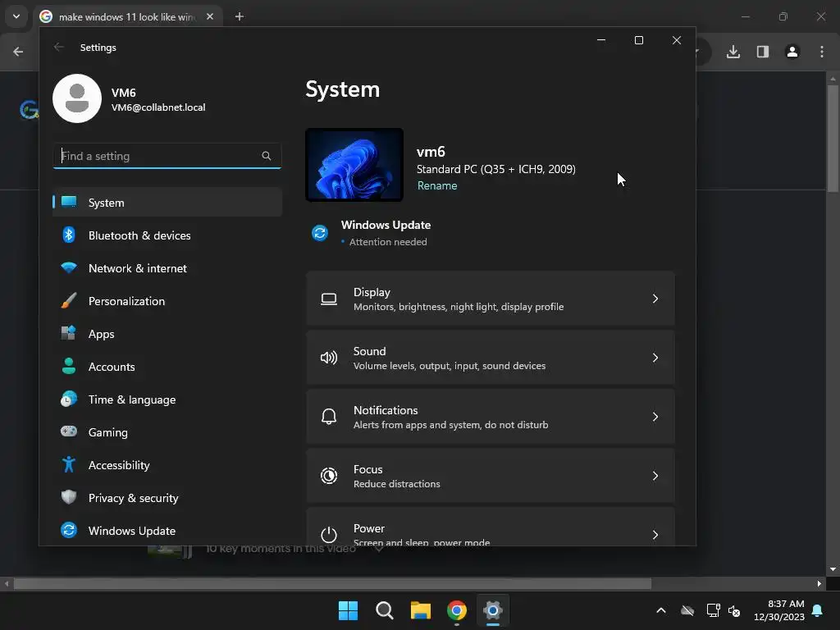Click the Display laptop icon

pyautogui.click(x=328, y=299)
